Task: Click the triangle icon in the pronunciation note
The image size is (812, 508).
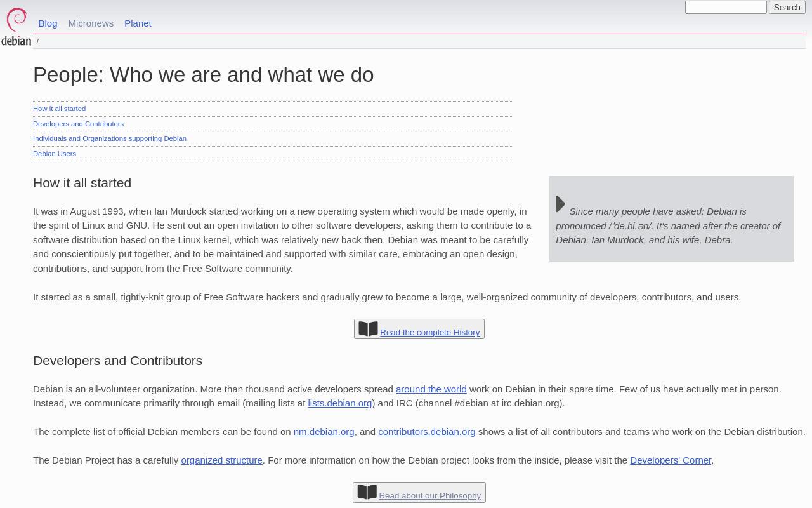Action: click(x=561, y=204)
